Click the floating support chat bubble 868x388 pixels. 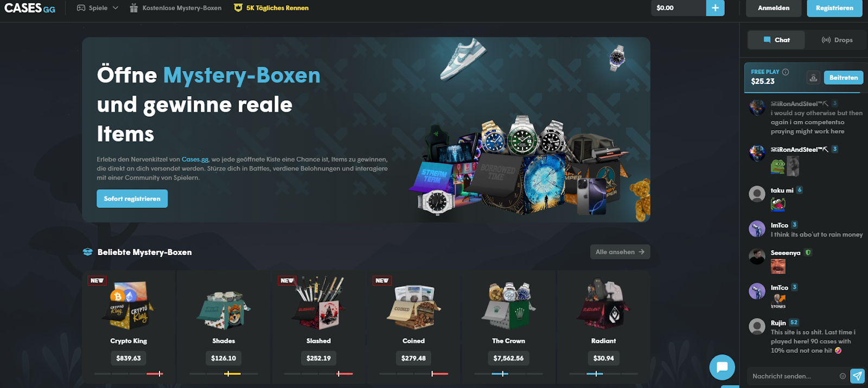point(722,367)
